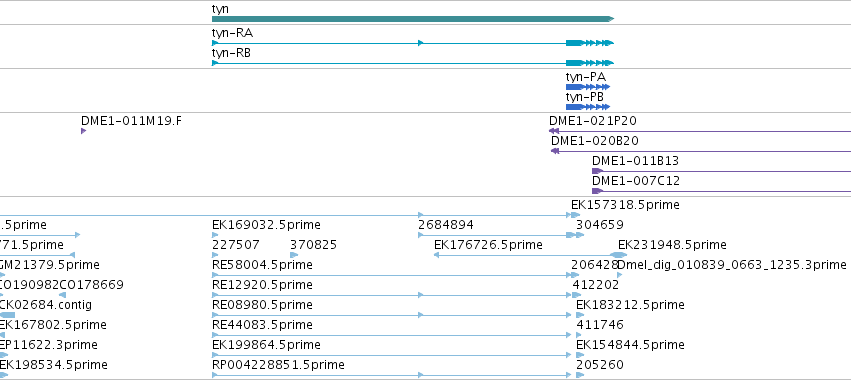Select the DME1-021P20 feature arrowhead
851x380 pixels.
tap(554, 131)
